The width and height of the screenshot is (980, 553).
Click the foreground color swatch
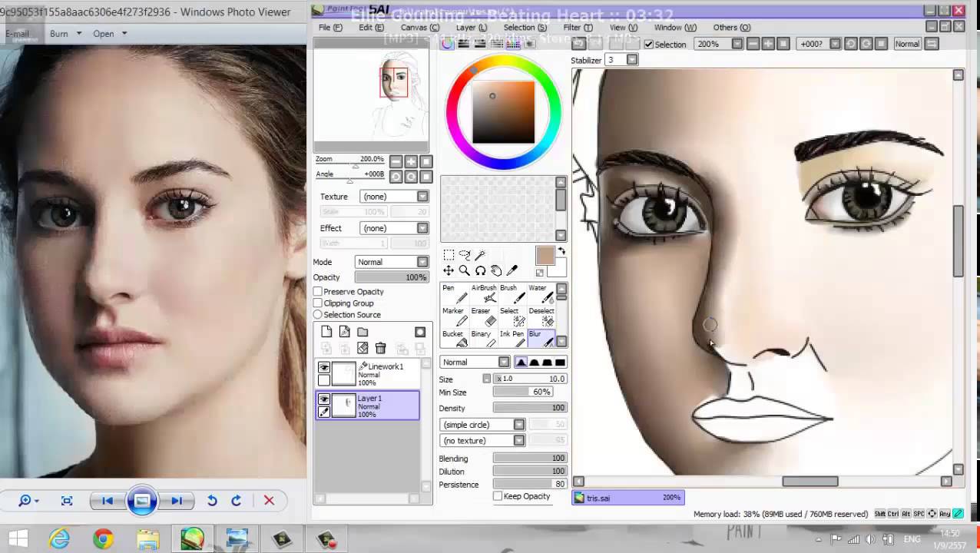545,256
